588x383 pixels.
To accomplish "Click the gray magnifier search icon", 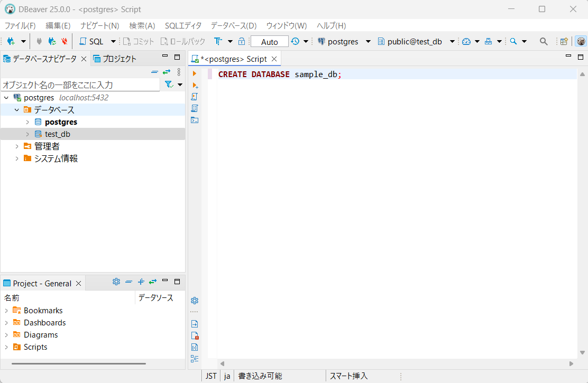I will point(543,41).
